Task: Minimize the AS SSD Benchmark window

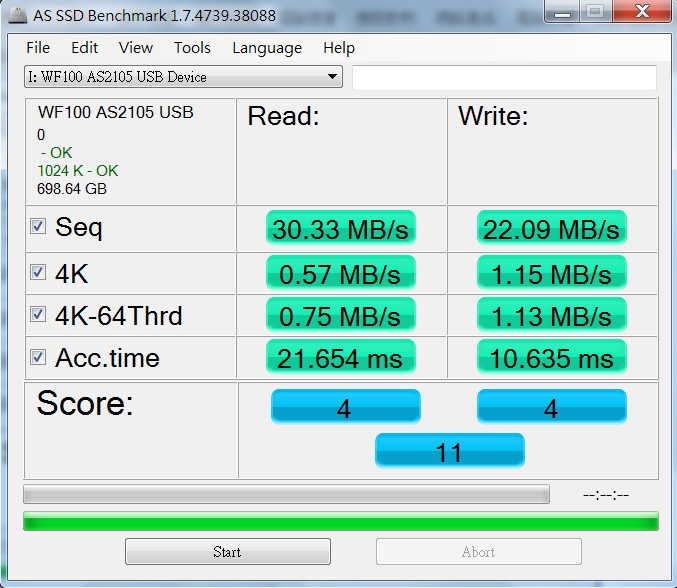Action: click(x=562, y=12)
